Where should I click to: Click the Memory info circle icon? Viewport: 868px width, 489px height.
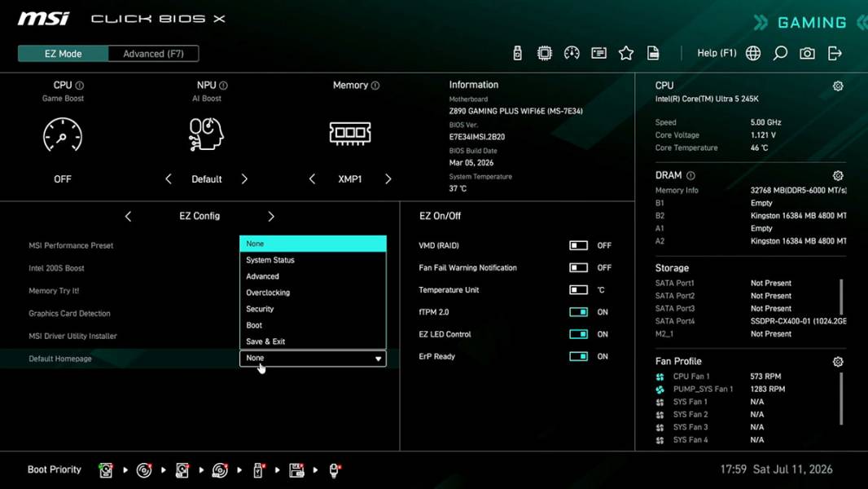(x=375, y=86)
